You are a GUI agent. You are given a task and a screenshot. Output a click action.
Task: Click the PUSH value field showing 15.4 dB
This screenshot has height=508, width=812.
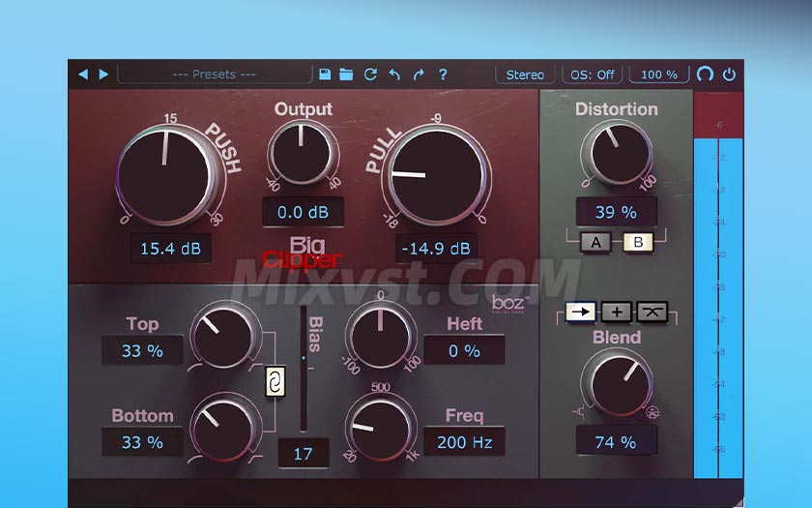[170, 249]
